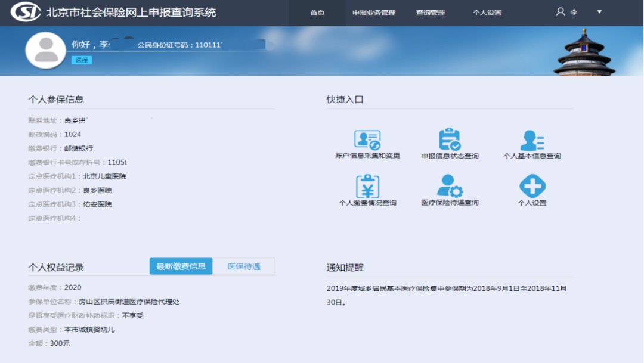The height and width of the screenshot is (363, 644).
Task: Open 个人设置 in the top navigation
Action: [x=487, y=13]
